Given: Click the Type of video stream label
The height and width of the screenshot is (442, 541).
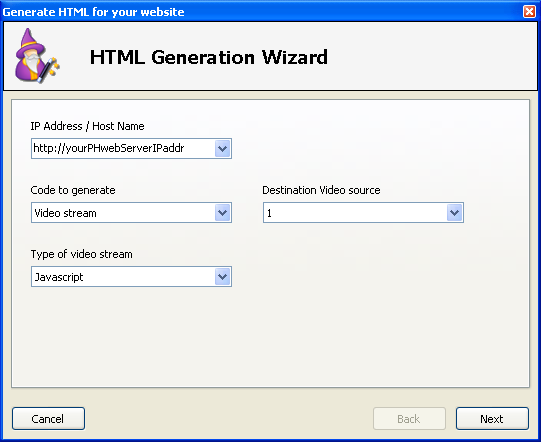Looking at the screenshot, I should 81,254.
